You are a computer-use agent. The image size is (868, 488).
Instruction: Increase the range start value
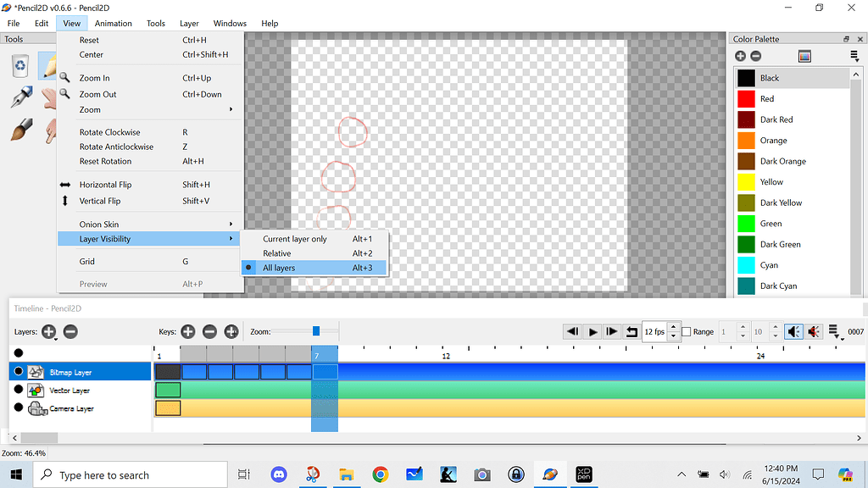(743, 327)
